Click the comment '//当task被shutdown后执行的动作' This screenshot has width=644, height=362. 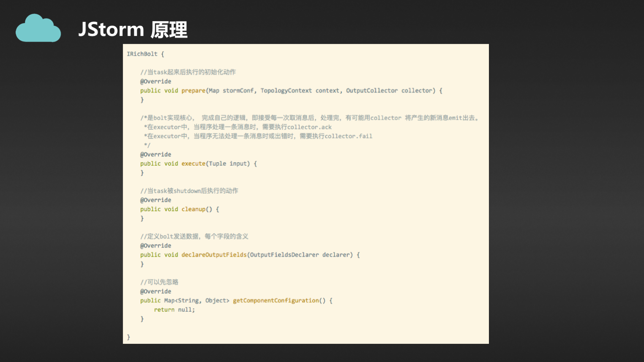[x=189, y=191]
